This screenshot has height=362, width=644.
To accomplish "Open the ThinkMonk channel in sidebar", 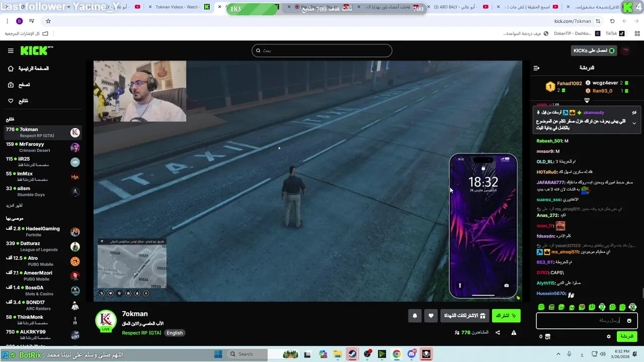I will coord(43,320).
